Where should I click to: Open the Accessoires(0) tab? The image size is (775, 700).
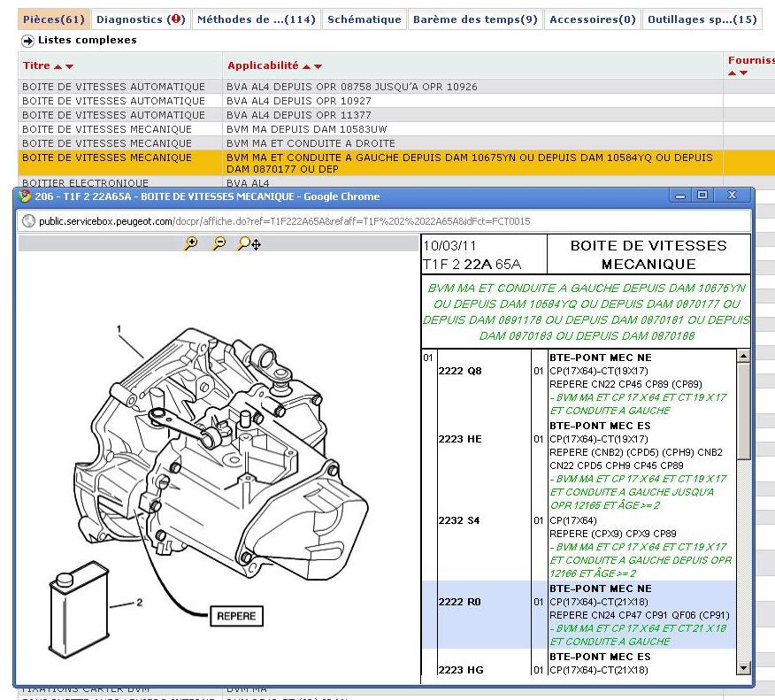click(x=593, y=19)
